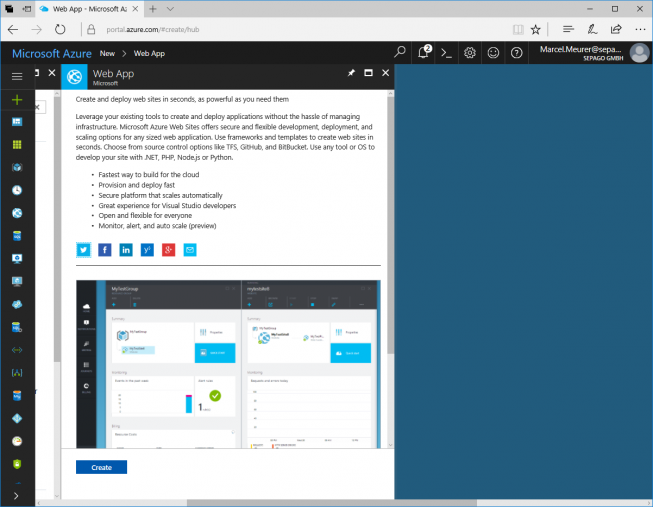653x507 pixels.
Task: Open the Azure portal search
Action: (x=400, y=52)
